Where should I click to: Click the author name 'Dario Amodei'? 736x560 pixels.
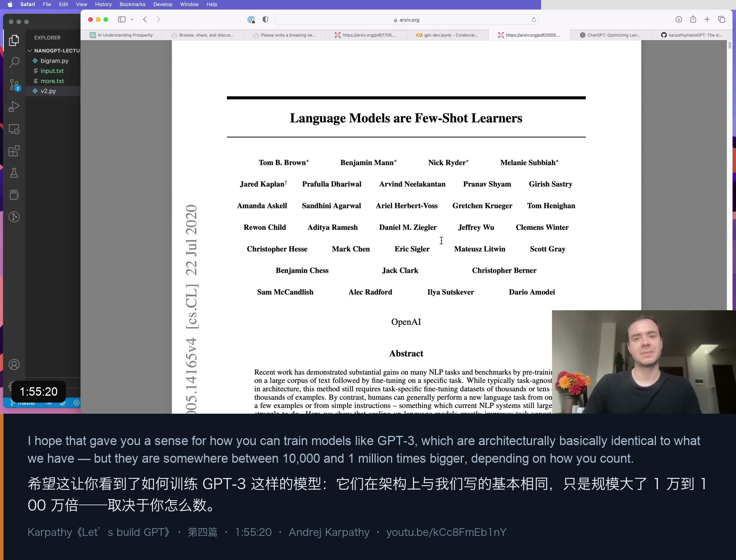532,292
